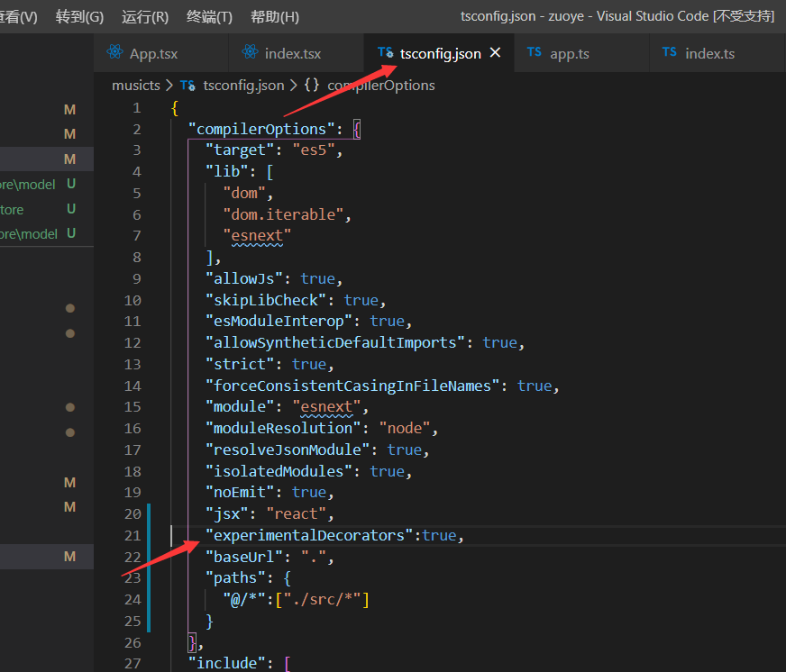786x672 pixels.
Task: Click TS file icon in breadcrumb
Action: [188, 86]
